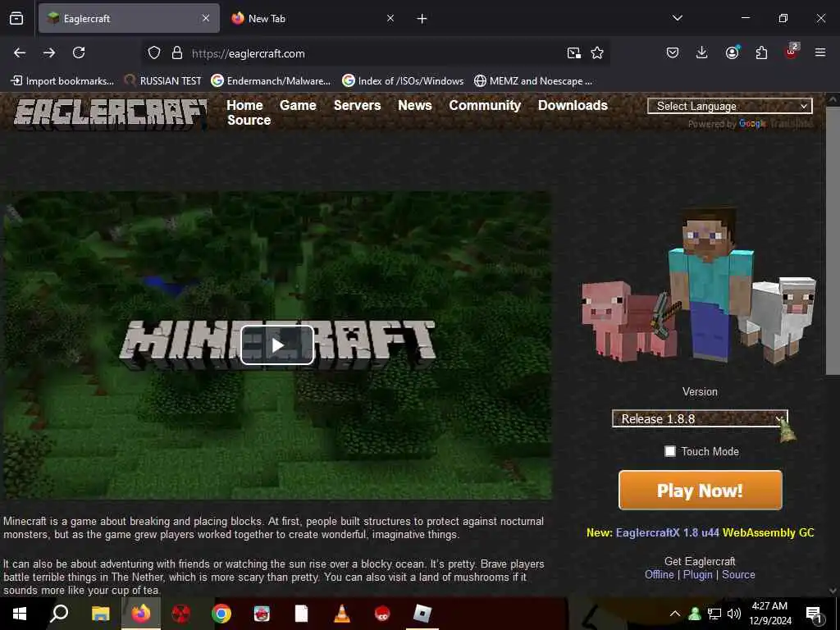The height and width of the screenshot is (630, 840).
Task: Expand the Select Language dropdown
Action: click(729, 106)
